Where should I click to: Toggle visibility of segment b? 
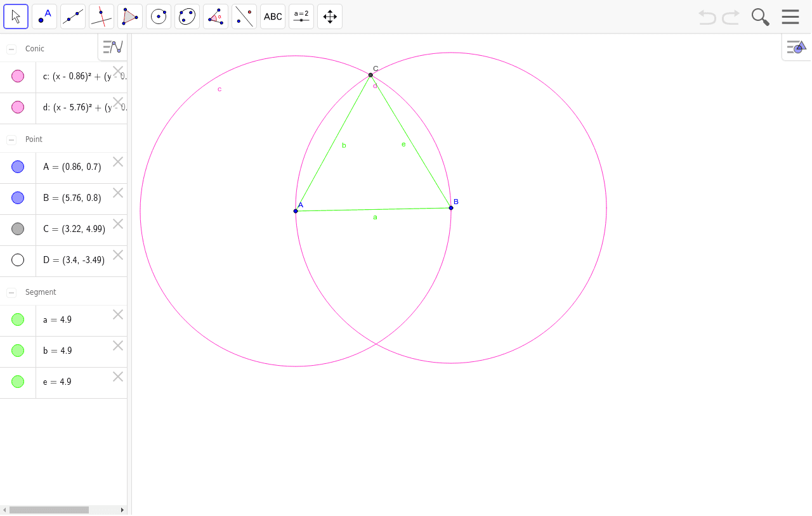coord(18,351)
